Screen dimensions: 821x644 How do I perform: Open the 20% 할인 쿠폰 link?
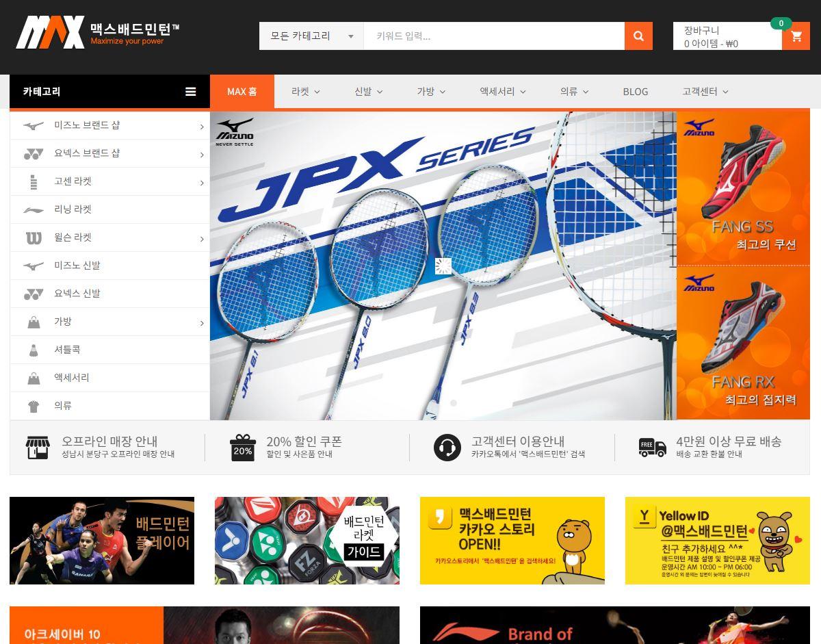click(x=304, y=441)
